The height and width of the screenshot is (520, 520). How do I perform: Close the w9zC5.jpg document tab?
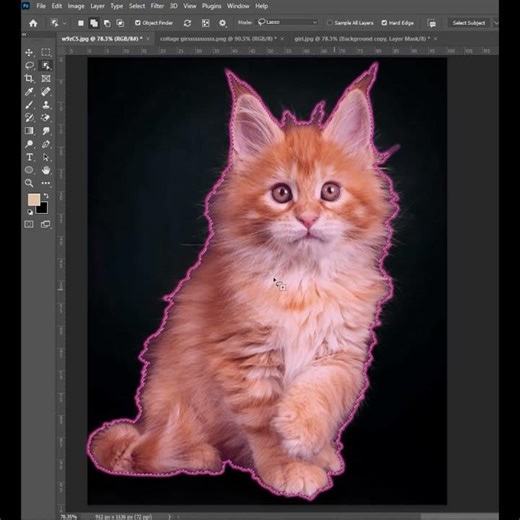[x=148, y=39]
